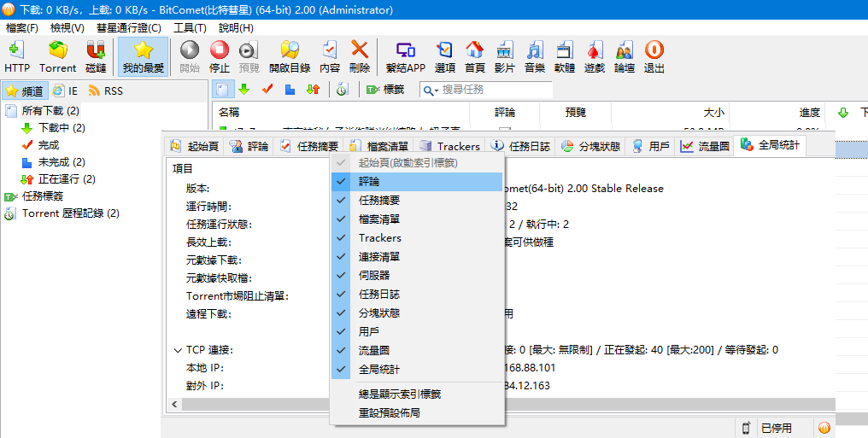Open the 音樂 music icon
The width and height of the screenshot is (868, 438).
(x=535, y=56)
